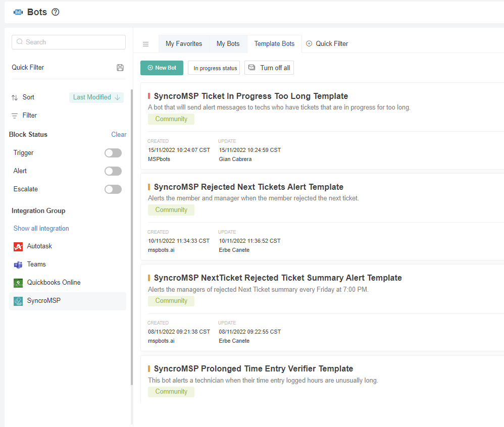The height and width of the screenshot is (427, 504).
Task: Click the New Bot button
Action: point(162,68)
